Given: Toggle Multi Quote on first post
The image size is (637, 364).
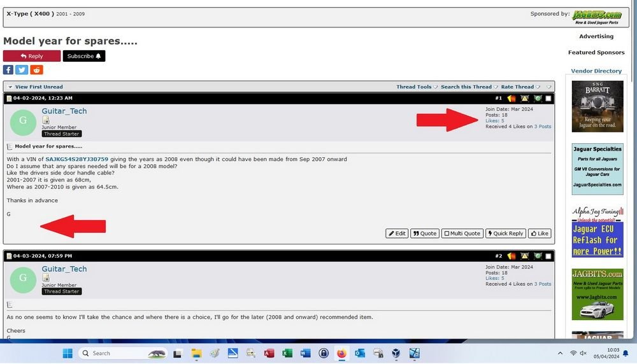Looking at the screenshot, I should pos(462,234).
